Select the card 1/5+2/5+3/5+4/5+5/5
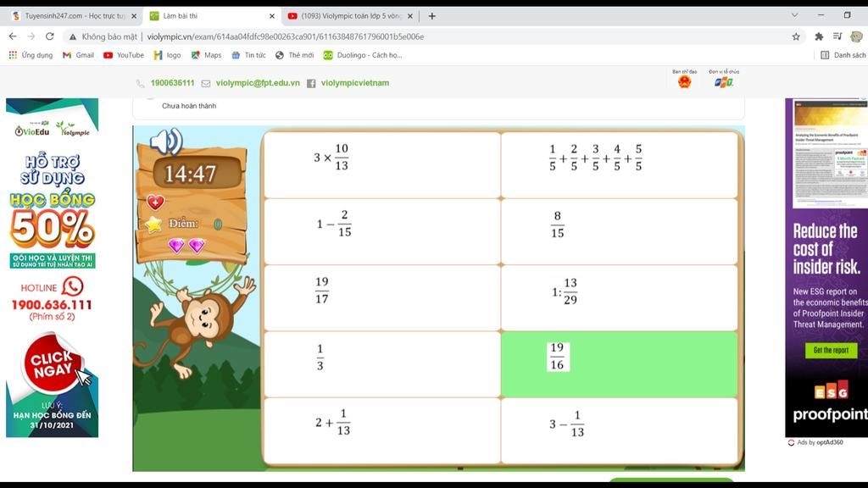The height and width of the screenshot is (488, 868). pyautogui.click(x=620, y=165)
